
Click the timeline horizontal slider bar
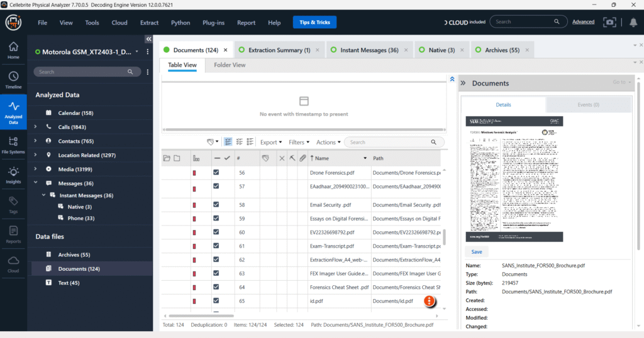point(304,129)
